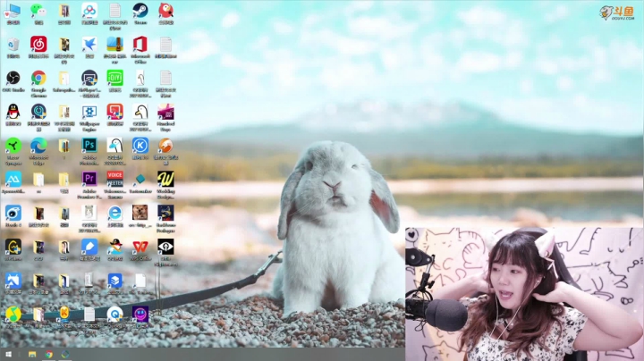The width and height of the screenshot is (644, 361).
Task: Open the orange K badge shortcut
Action: tap(64, 315)
